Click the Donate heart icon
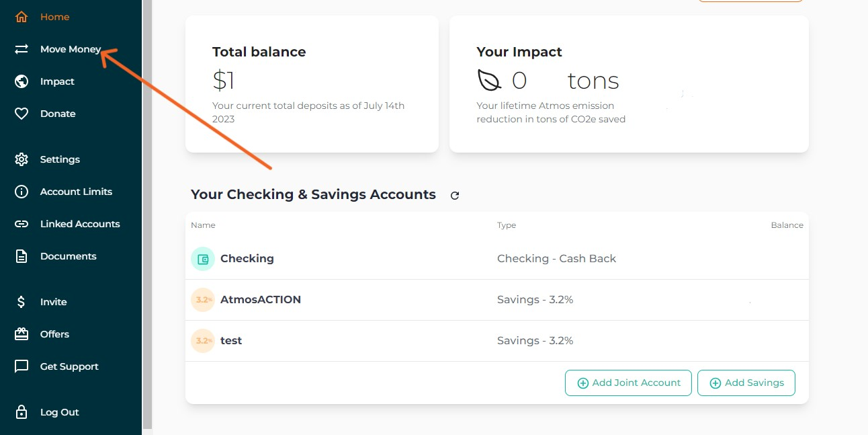Viewport: 868px width, 435px height. pyautogui.click(x=21, y=113)
